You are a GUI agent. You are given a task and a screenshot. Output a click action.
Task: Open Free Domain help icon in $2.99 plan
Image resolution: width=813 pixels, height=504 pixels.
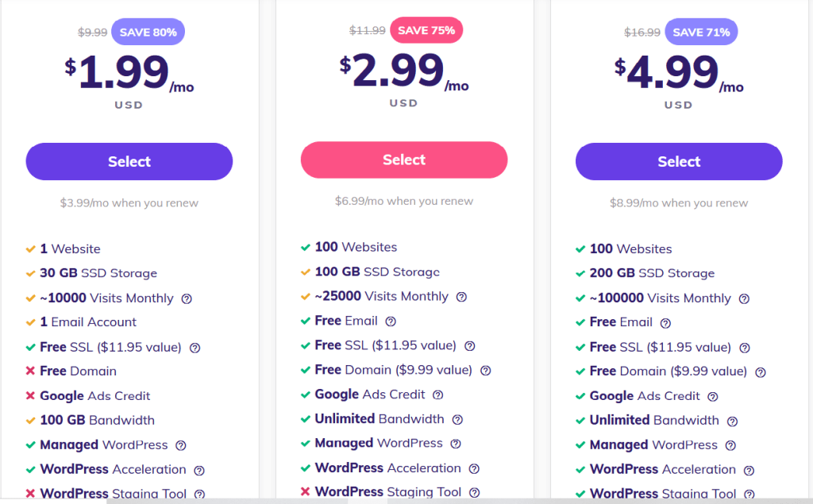(485, 371)
